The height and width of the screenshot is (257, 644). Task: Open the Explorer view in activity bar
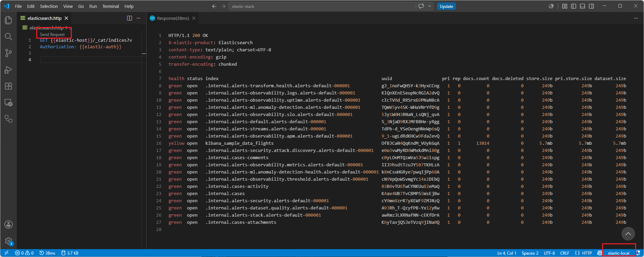tap(9, 20)
